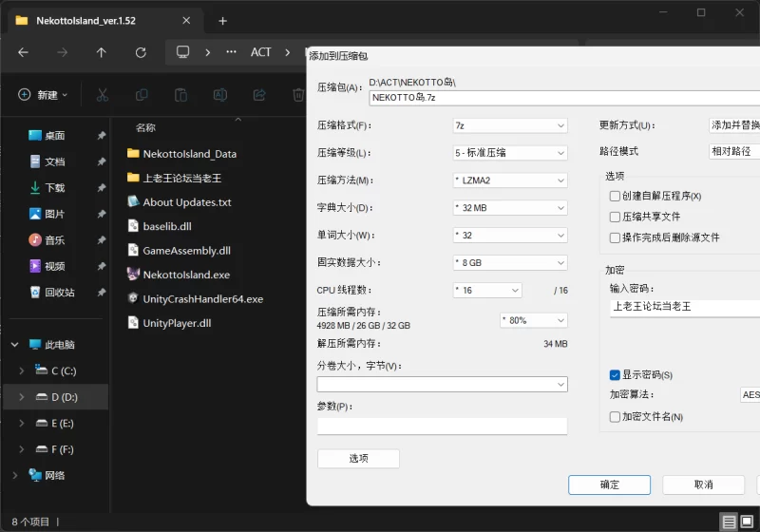This screenshot has height=532, width=760.
Task: Select UnityCrashHandler64.exe file
Action: (x=203, y=299)
